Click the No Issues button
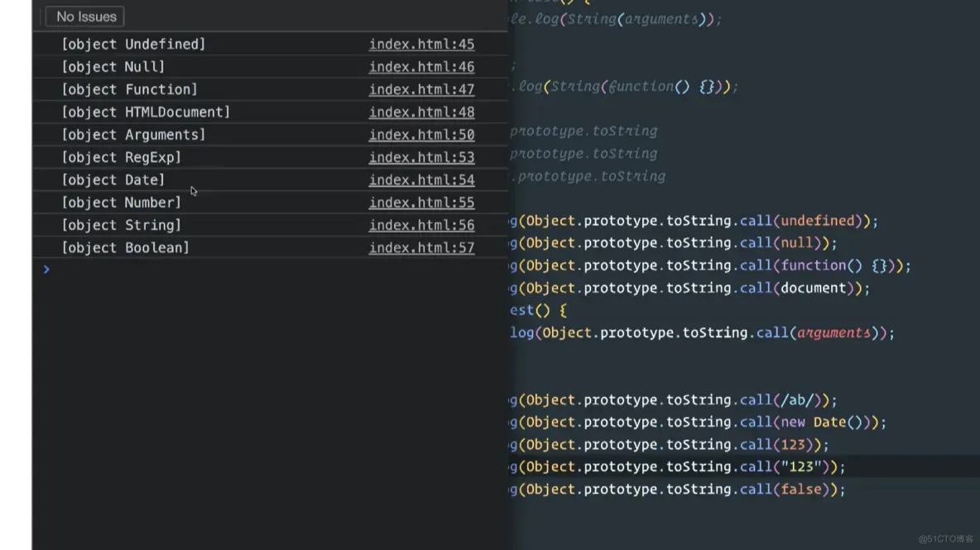Image resolution: width=980 pixels, height=550 pixels. [85, 17]
